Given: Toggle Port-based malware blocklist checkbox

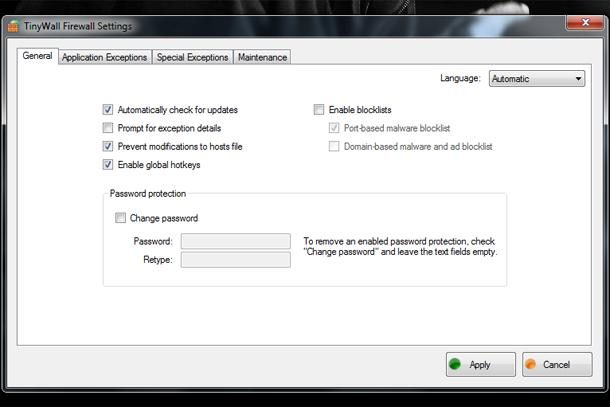Looking at the screenshot, I should click(334, 128).
